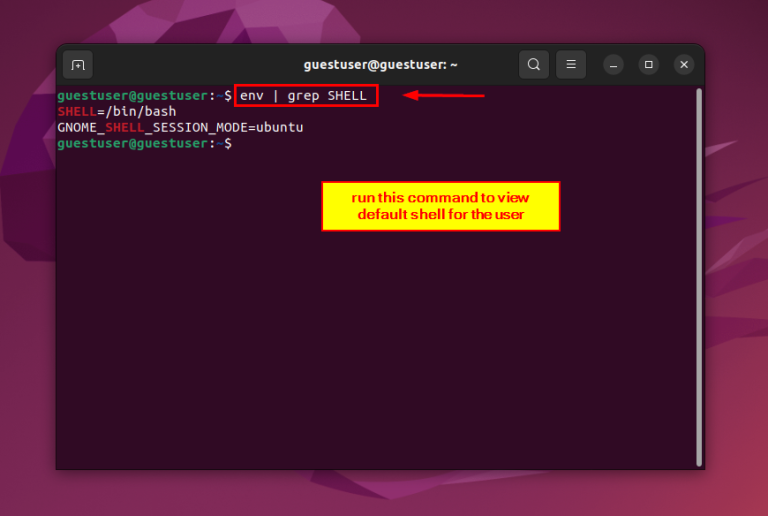This screenshot has height=516, width=768.
Task: Click the yellow annotation note box
Action: (x=440, y=207)
